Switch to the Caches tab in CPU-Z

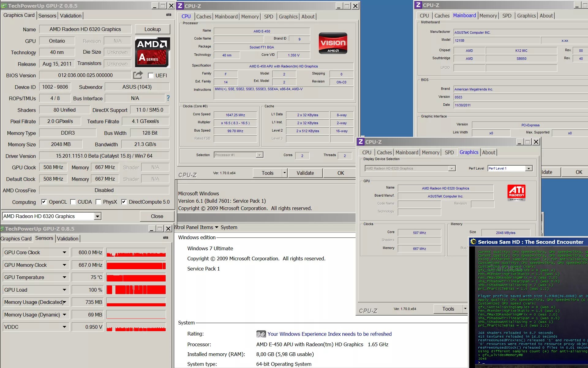(x=203, y=17)
